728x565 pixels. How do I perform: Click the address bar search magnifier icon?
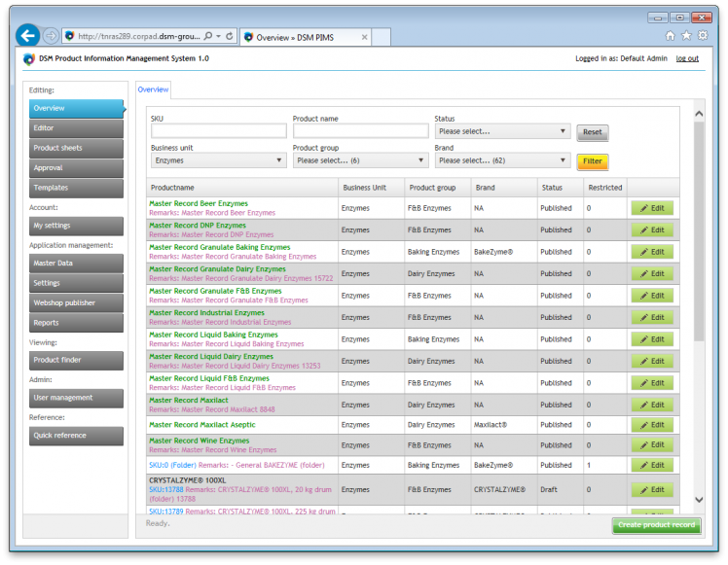tap(208, 36)
